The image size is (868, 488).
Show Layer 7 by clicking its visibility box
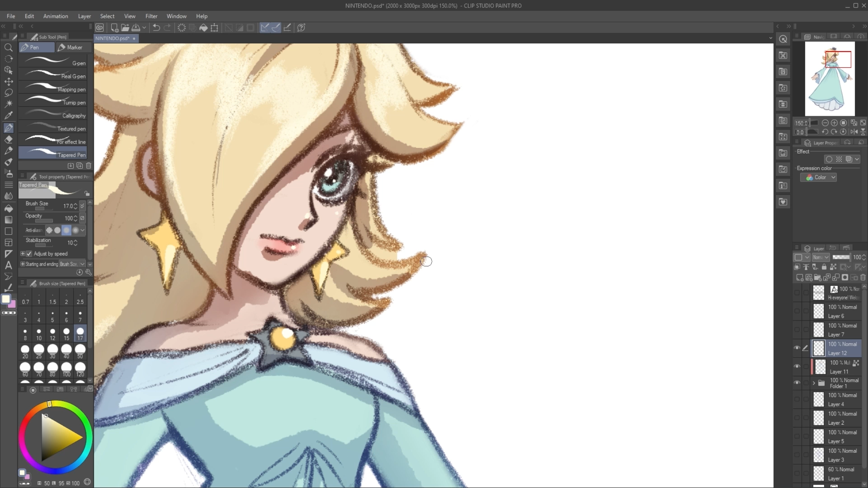pos(797,330)
